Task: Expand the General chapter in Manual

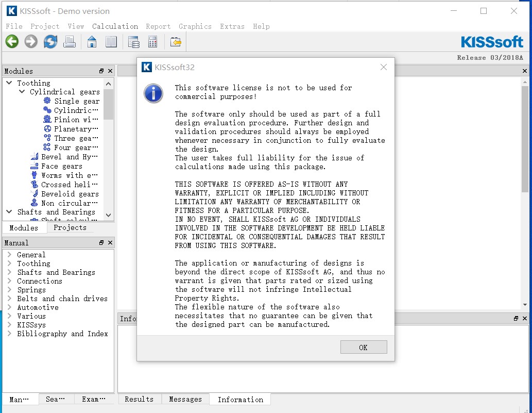Action: [x=9, y=254]
